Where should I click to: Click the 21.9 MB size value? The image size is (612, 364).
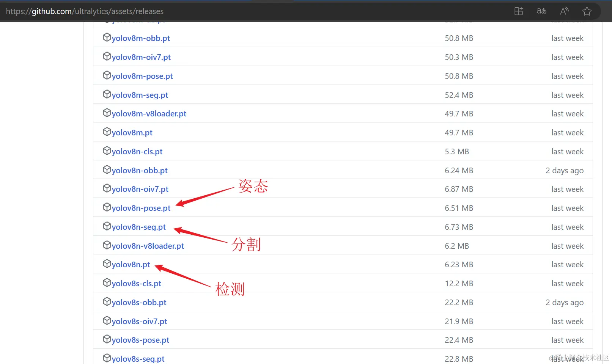coord(459,322)
